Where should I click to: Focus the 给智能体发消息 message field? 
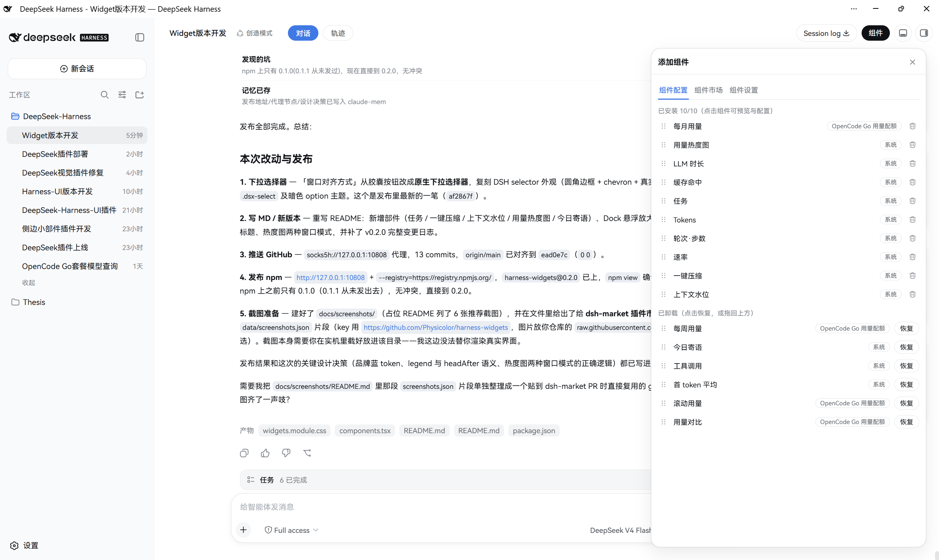pos(442,506)
